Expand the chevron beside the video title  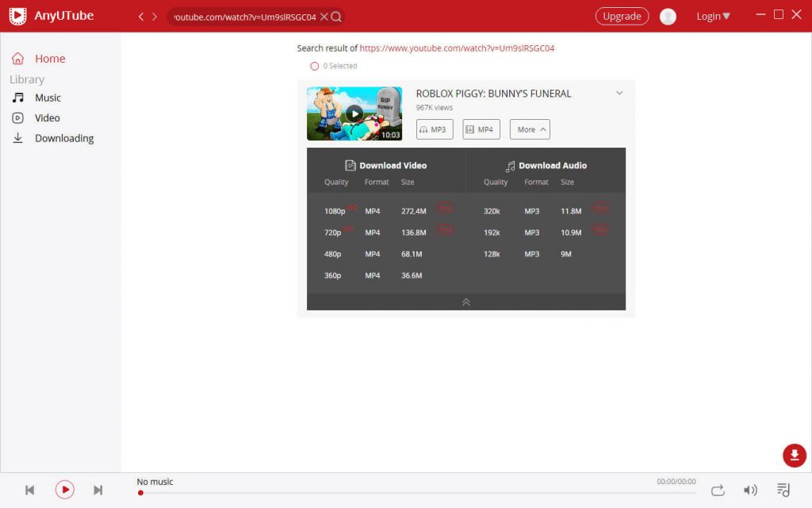coord(619,94)
